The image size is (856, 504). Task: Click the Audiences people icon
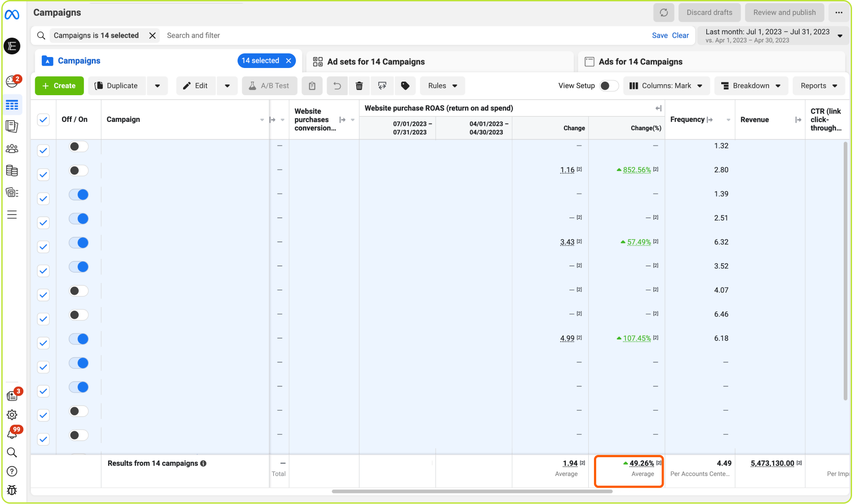click(12, 149)
